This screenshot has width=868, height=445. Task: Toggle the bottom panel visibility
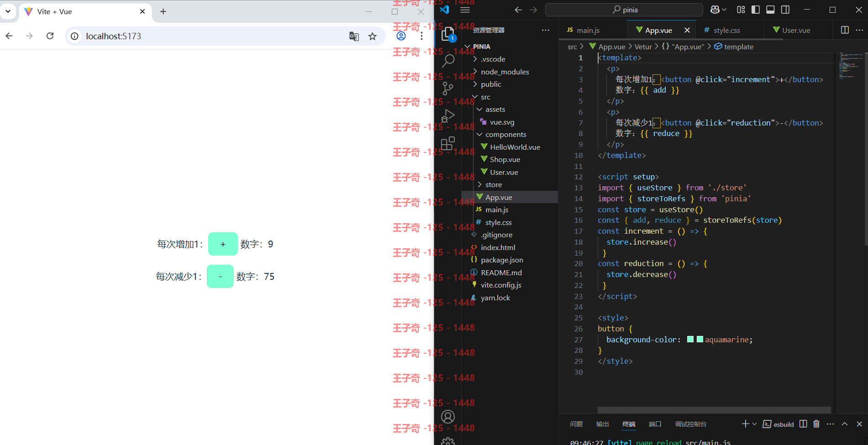pos(770,10)
